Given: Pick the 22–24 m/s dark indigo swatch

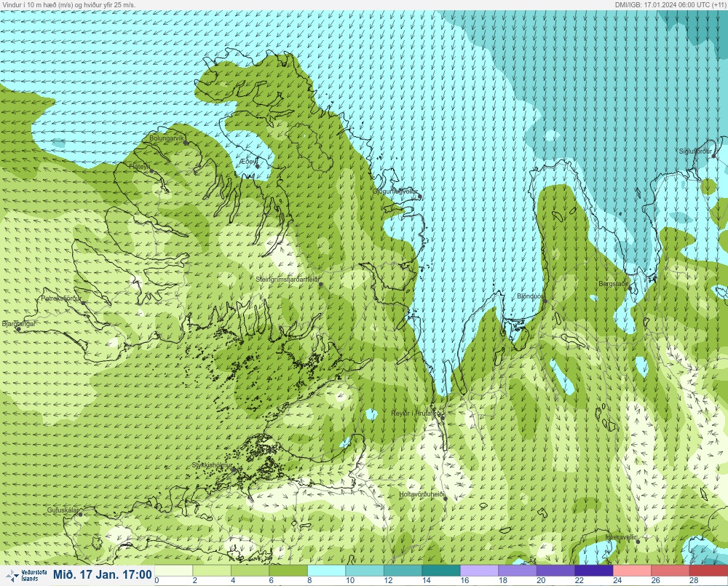Looking at the screenshot, I should (594, 570).
